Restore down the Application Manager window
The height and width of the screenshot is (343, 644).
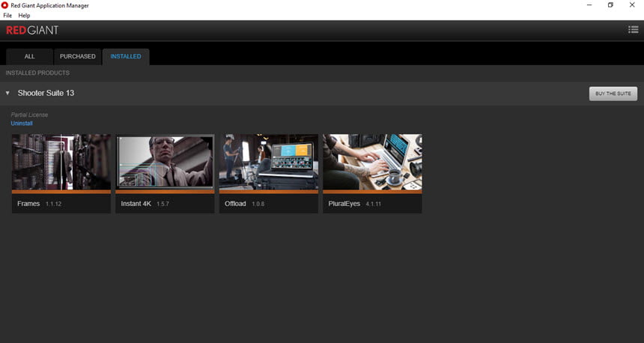click(x=611, y=5)
